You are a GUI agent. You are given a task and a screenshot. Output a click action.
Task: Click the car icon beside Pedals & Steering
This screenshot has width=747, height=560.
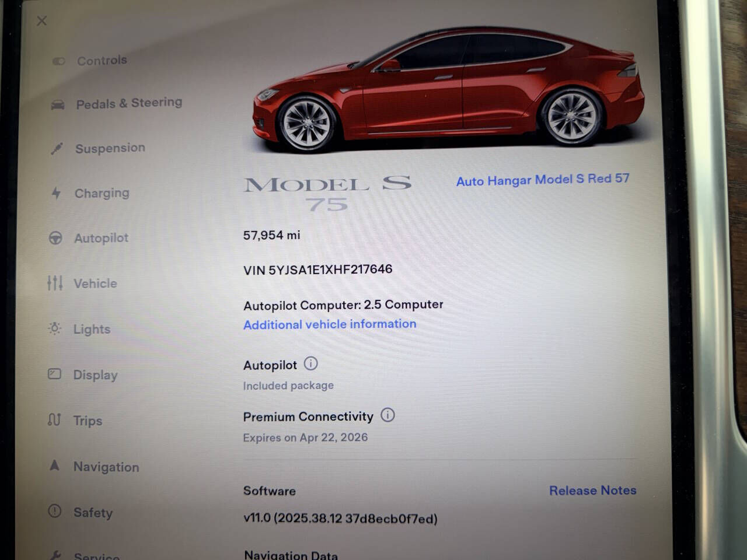(x=58, y=105)
